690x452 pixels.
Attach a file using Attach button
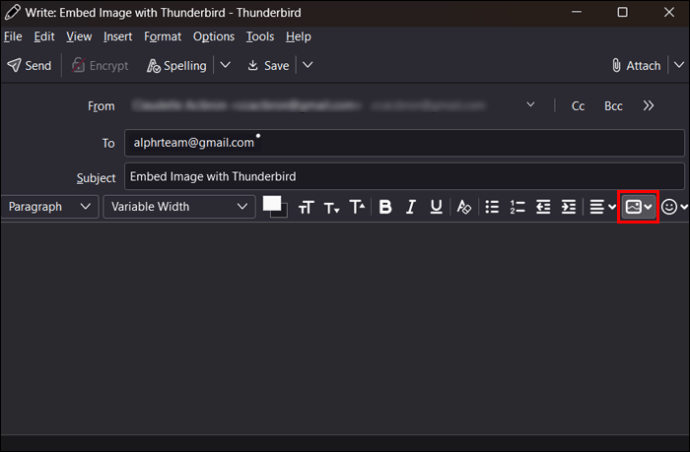[636, 66]
